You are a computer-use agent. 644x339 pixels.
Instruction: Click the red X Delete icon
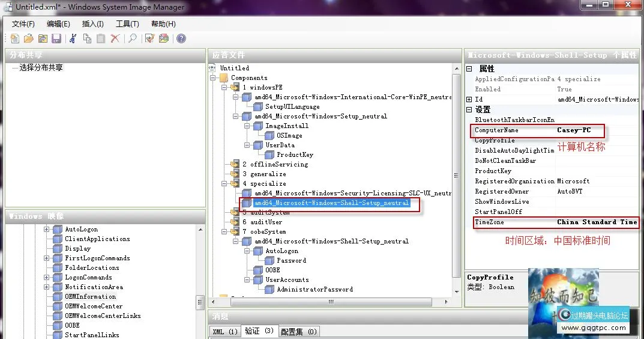click(x=115, y=38)
